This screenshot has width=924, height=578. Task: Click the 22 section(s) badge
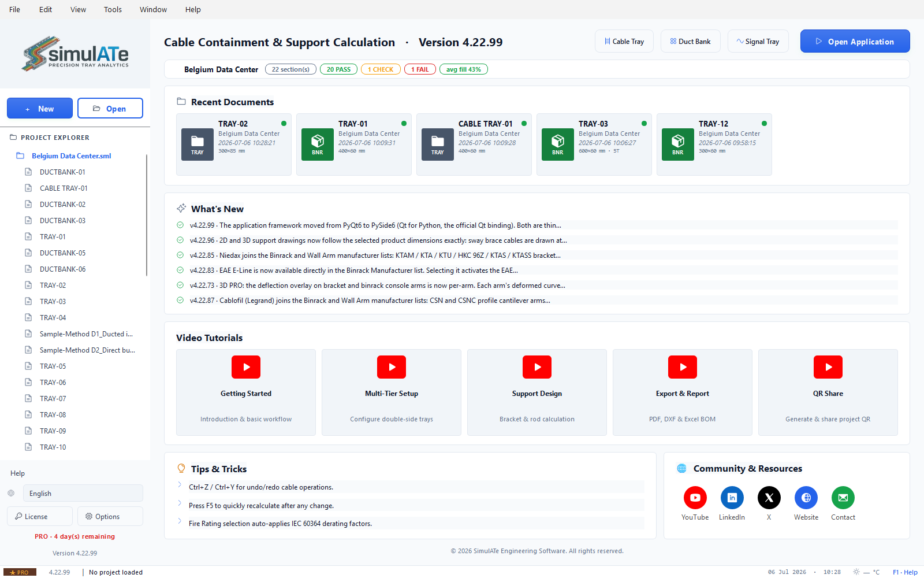(290, 69)
